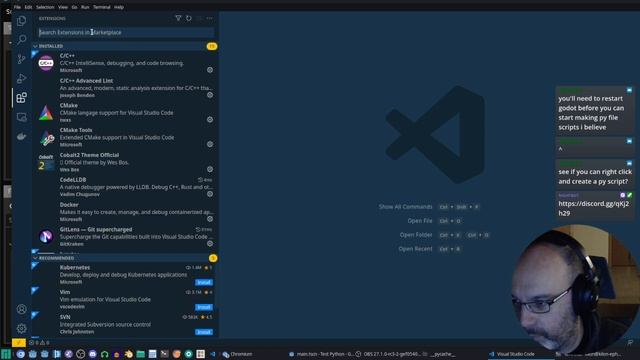Click the yellow remote indicator in status bar
The width and height of the screenshot is (640, 360).
pyautogui.click(x=18, y=342)
